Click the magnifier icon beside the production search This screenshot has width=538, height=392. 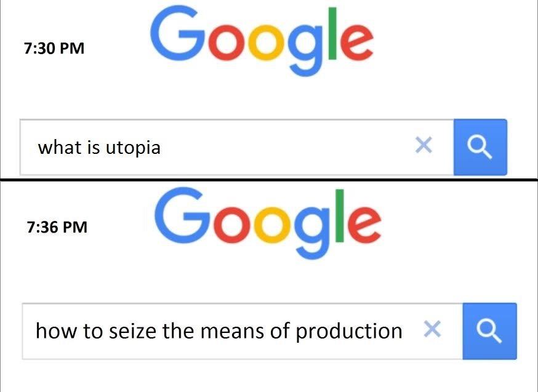(x=489, y=330)
